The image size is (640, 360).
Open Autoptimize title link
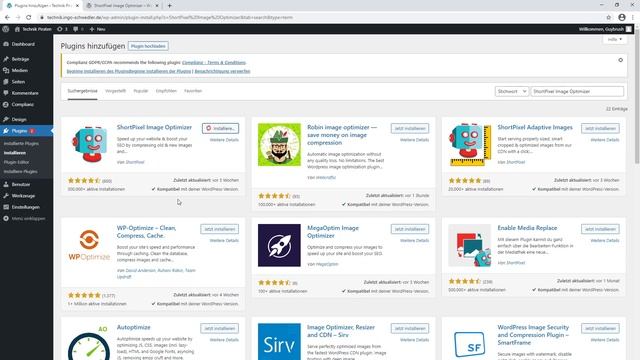point(133,327)
